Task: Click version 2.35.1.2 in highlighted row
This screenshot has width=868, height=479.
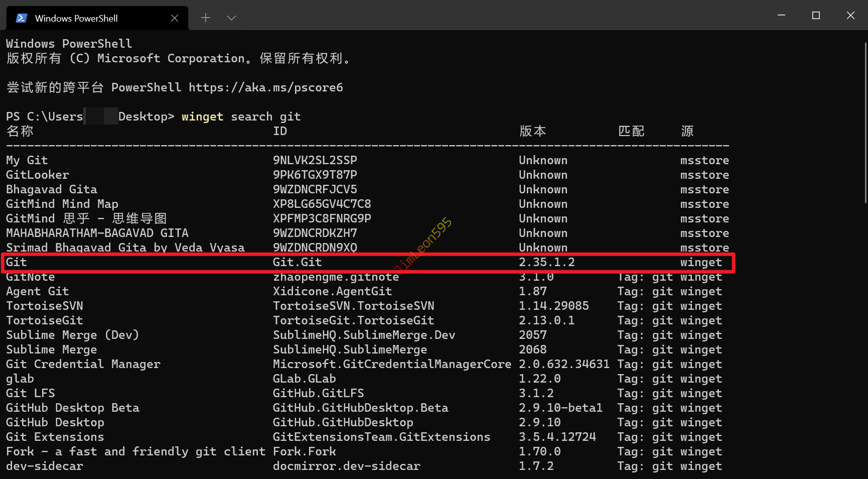Action: 546,263
